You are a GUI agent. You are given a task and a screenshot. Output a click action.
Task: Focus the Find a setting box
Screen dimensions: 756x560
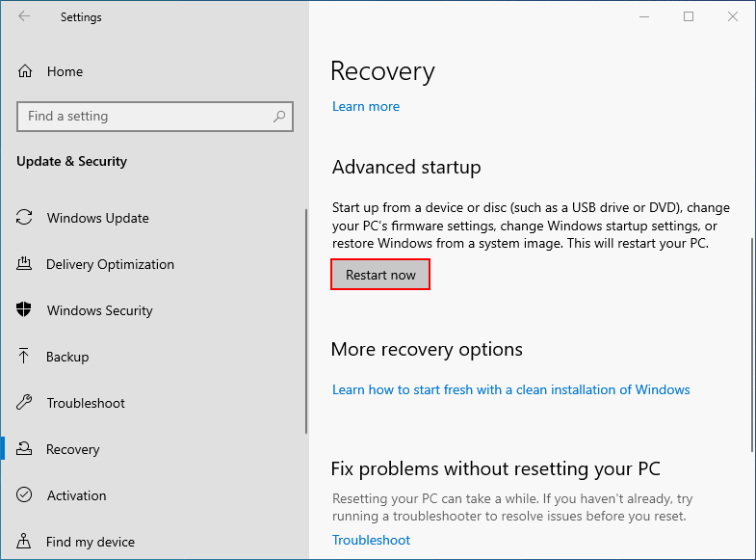coord(144,117)
